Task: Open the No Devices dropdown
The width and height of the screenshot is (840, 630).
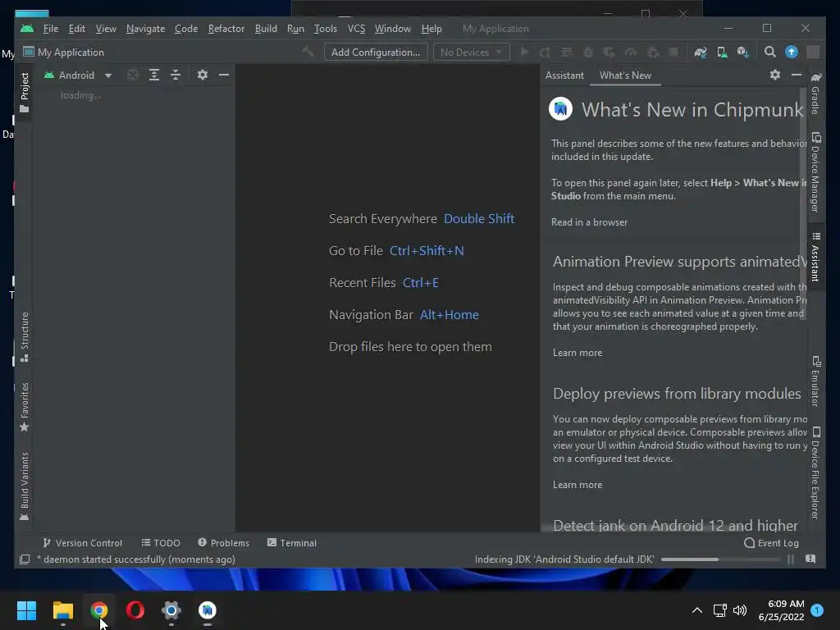Action: coord(471,52)
